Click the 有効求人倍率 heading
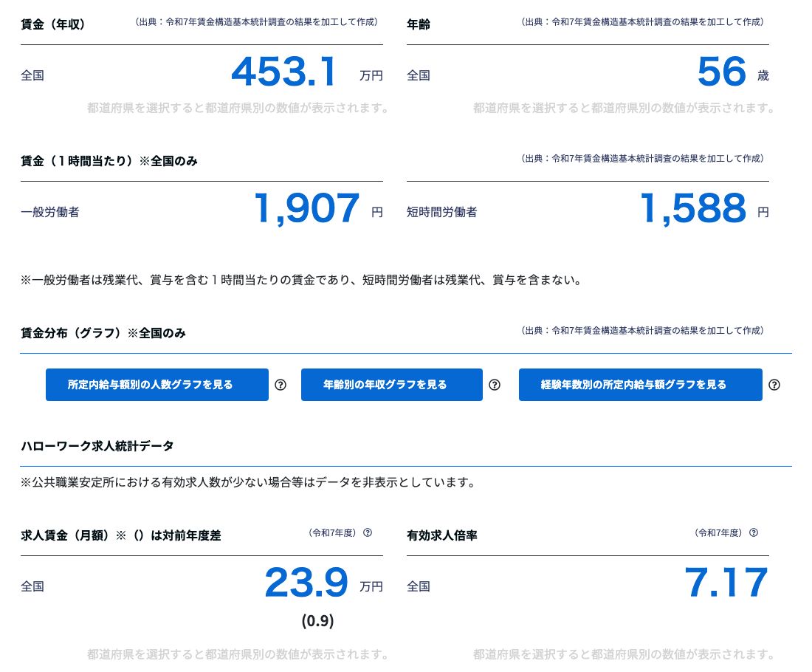This screenshot has width=812, height=672. 441,535
